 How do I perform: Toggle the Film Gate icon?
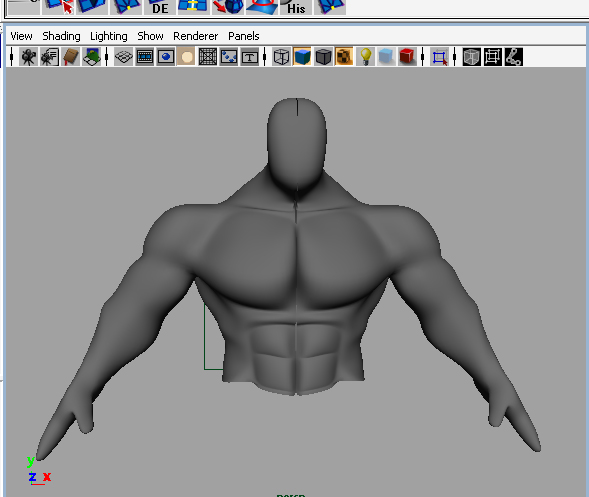(145, 57)
